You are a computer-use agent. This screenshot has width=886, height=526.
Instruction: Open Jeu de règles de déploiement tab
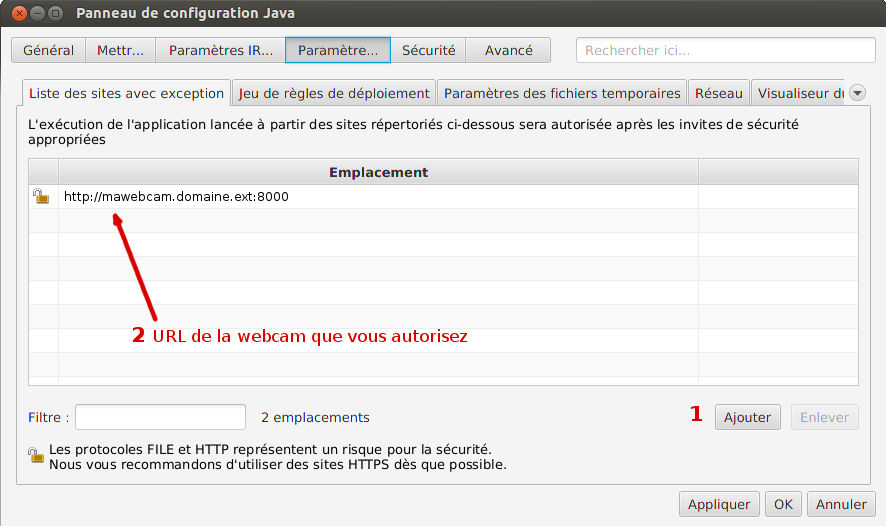click(x=334, y=93)
